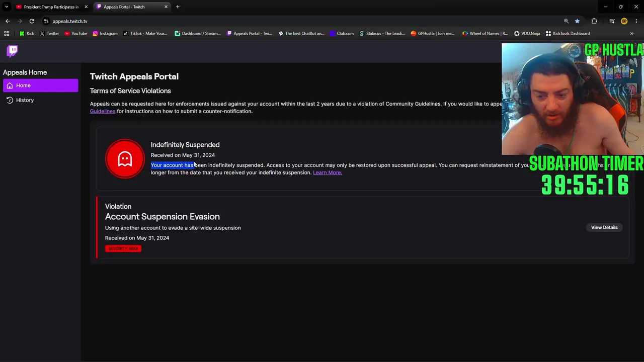Click the Terms of Service Violations heading
Screen dimensions: 644x362
130,91
